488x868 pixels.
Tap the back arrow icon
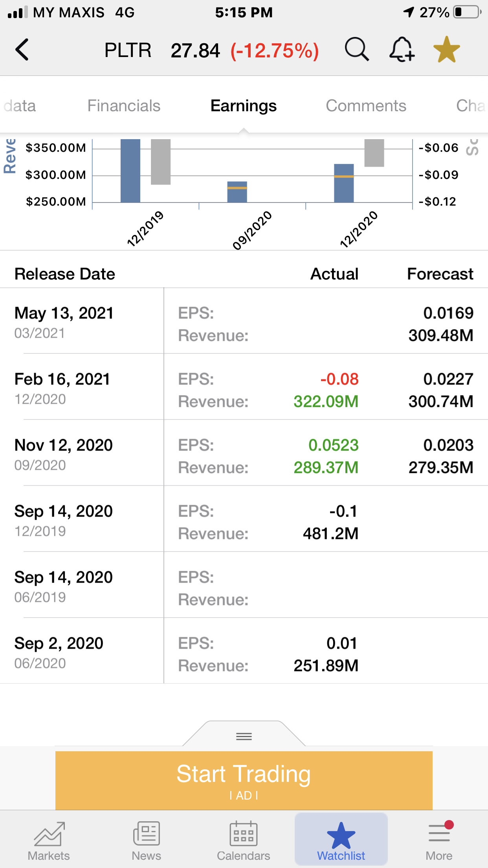click(x=22, y=50)
